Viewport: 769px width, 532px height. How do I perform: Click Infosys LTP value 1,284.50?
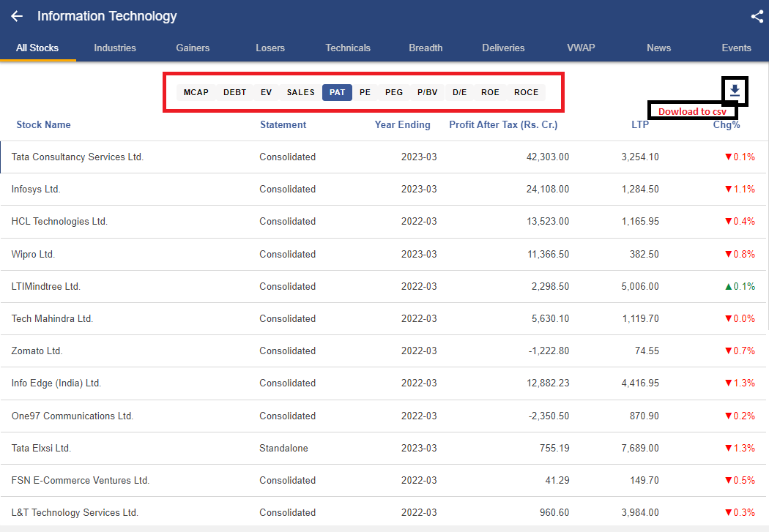click(x=640, y=189)
